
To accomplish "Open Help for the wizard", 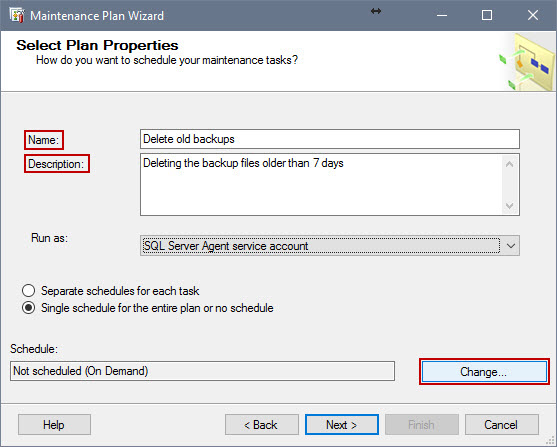I will pos(54,425).
